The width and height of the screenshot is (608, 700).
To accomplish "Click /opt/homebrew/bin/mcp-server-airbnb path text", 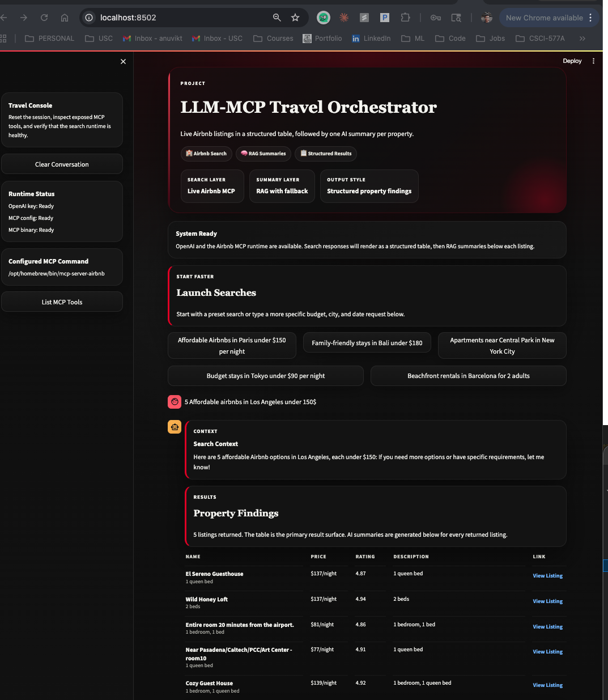I will click(57, 274).
